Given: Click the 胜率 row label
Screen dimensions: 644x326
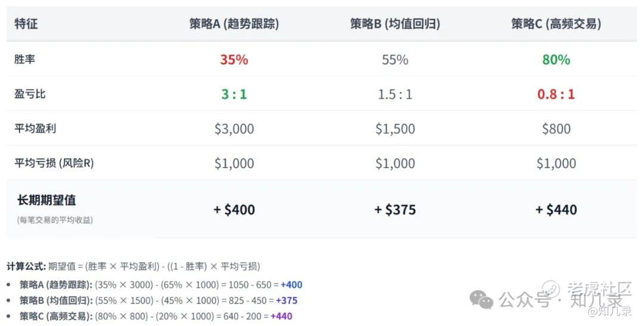Looking at the screenshot, I should tap(24, 59).
